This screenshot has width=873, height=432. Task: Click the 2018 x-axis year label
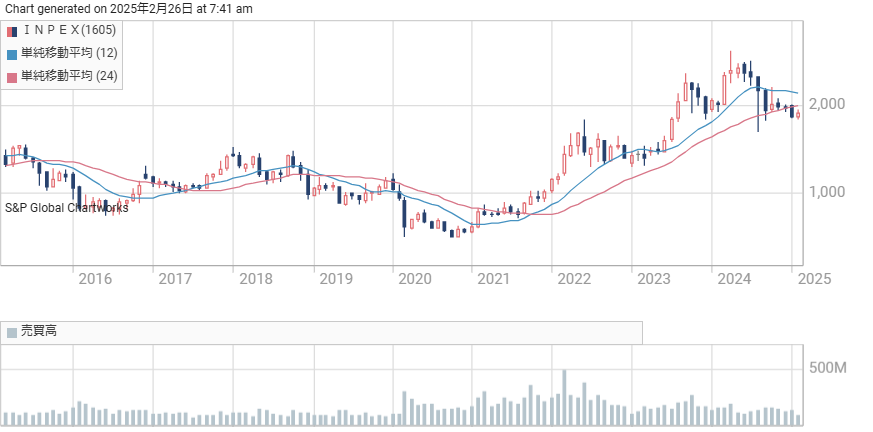(x=256, y=278)
